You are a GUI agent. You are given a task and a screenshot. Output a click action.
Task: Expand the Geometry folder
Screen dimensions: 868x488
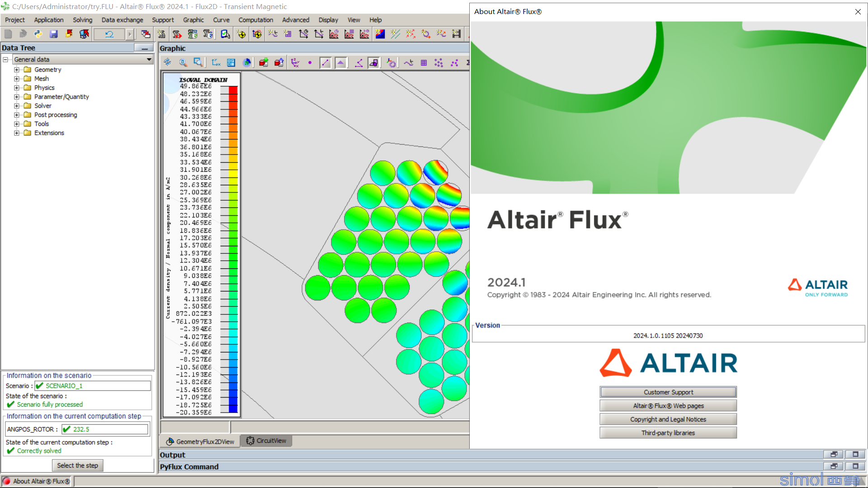(x=17, y=70)
